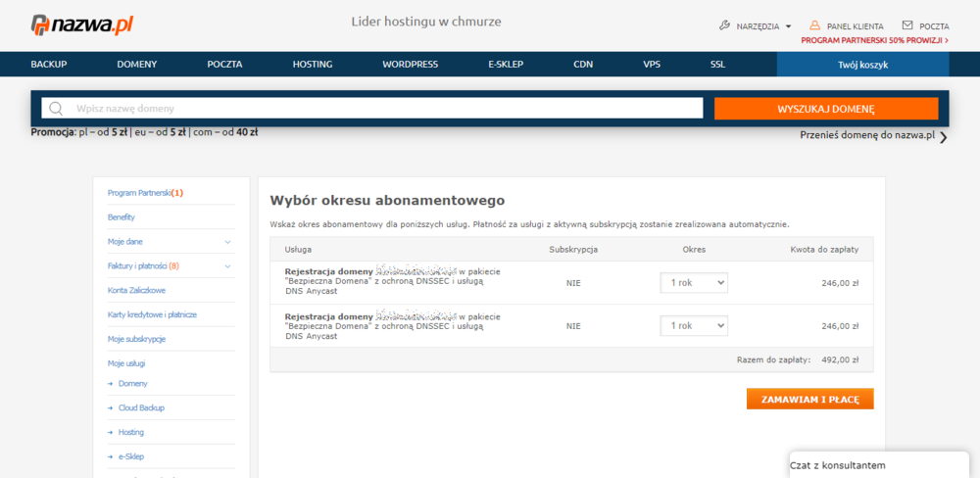This screenshot has width=980, height=478.
Task: Open the top-right POCZTA link
Action: coord(934,26)
